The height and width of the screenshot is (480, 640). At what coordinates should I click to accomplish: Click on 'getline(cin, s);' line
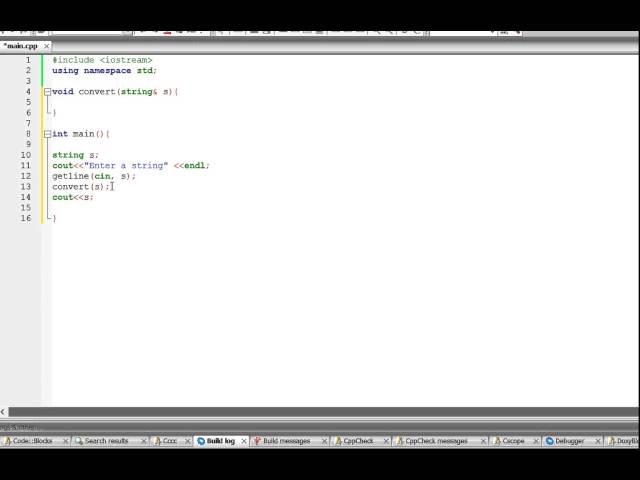pyautogui.click(x=94, y=176)
